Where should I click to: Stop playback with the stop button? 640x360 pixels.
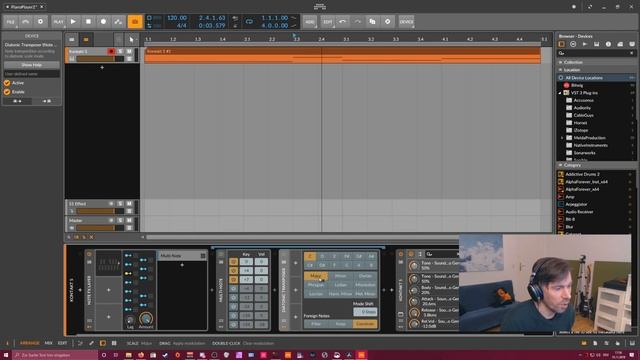[88, 22]
